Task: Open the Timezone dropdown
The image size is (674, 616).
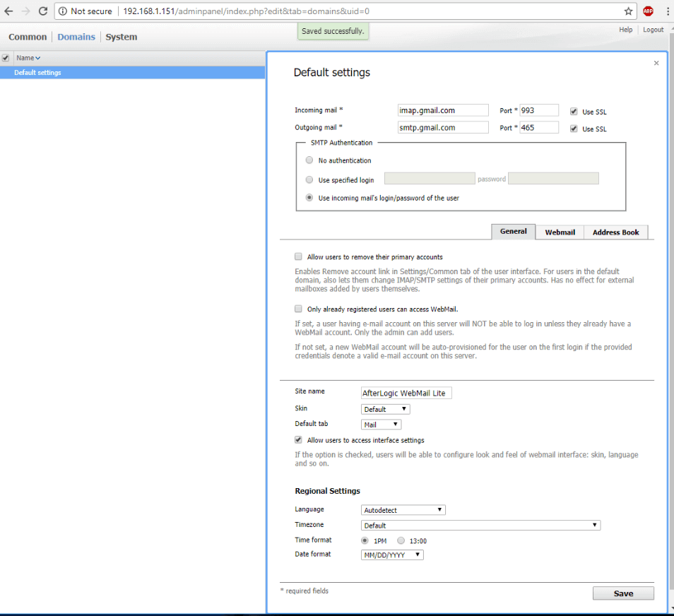Action: pyautogui.click(x=480, y=526)
